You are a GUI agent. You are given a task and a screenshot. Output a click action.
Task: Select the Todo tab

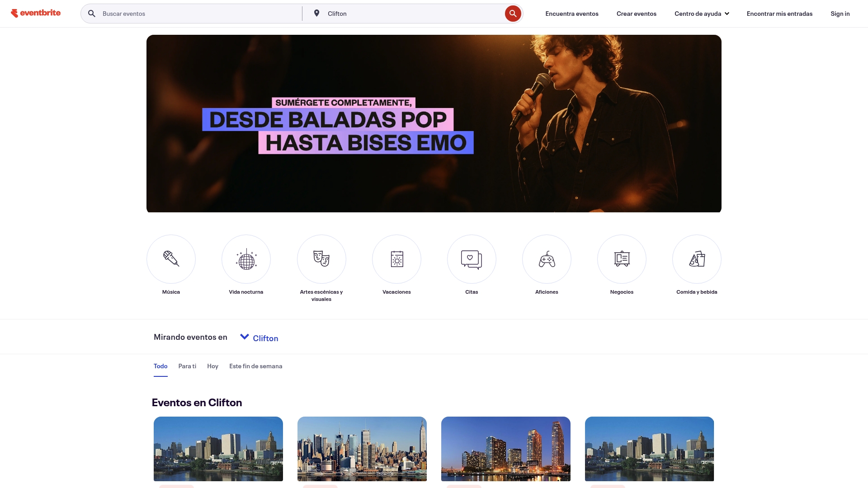pos(160,366)
